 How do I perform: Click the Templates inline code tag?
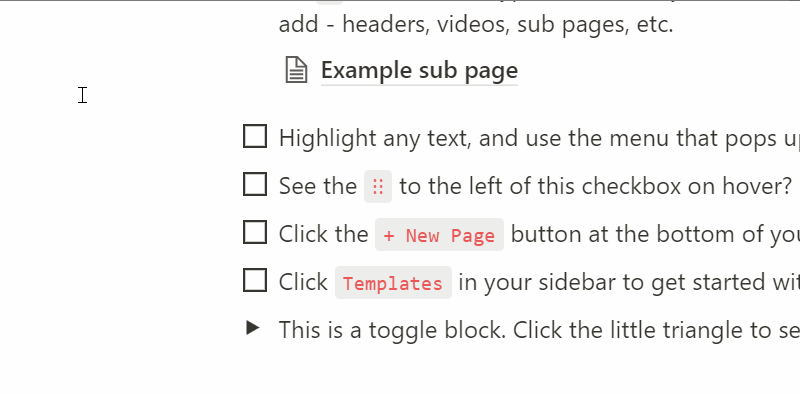click(x=393, y=283)
